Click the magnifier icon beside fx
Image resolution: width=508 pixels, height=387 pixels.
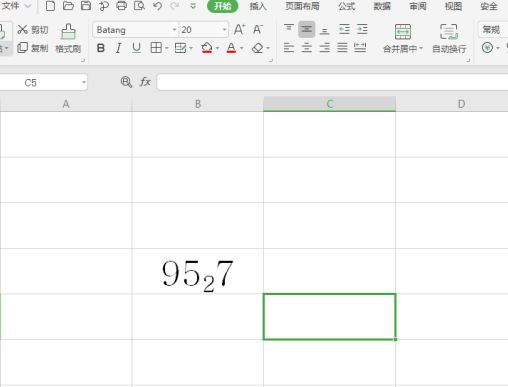[x=126, y=82]
